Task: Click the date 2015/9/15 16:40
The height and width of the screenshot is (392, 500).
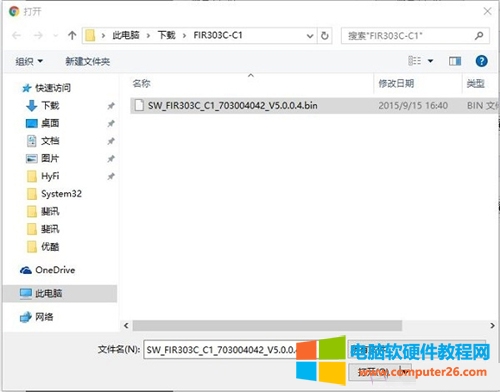Action: [x=413, y=106]
